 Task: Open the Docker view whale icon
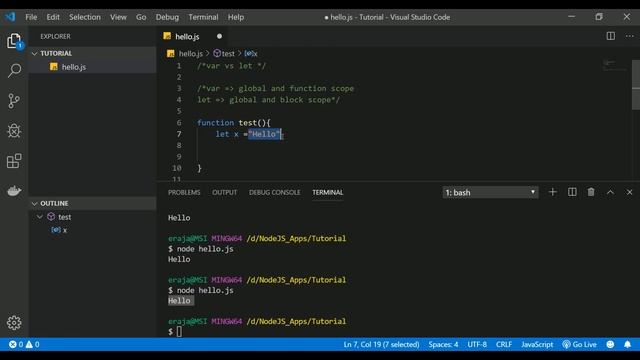(x=14, y=191)
